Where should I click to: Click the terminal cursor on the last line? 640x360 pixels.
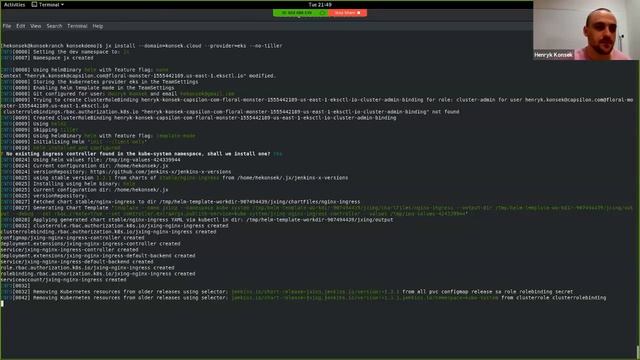(2, 304)
